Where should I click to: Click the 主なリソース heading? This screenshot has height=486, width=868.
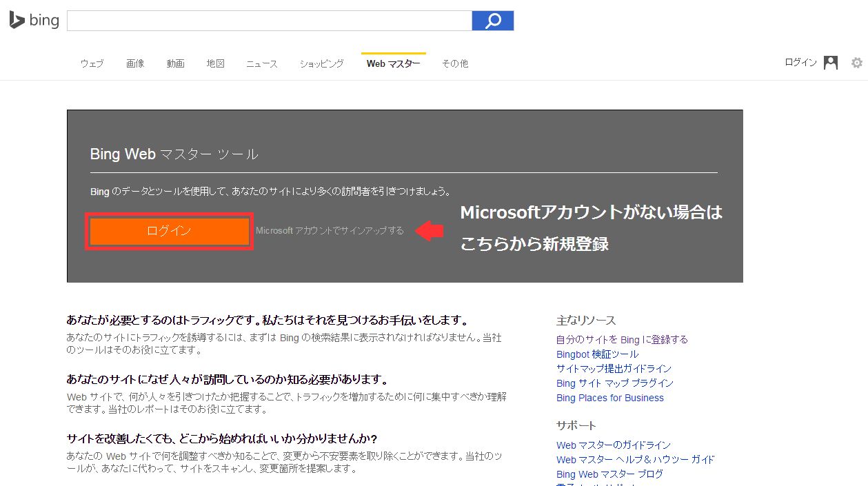pos(586,320)
